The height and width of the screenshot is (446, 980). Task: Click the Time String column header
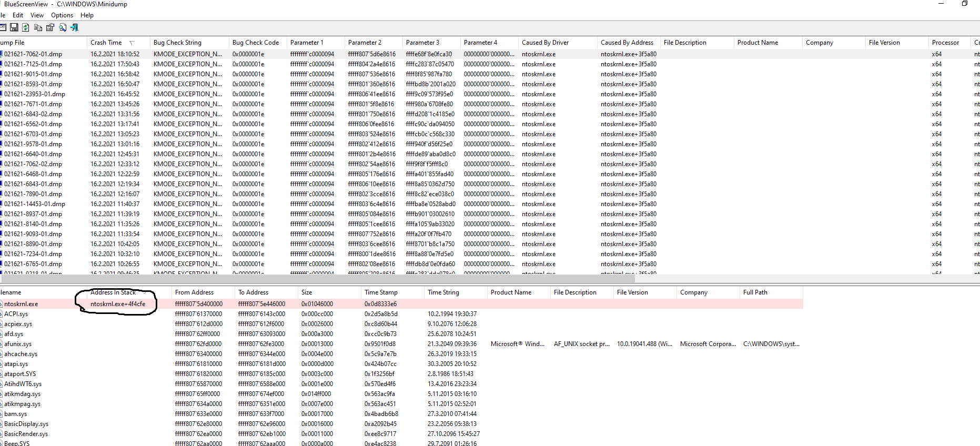coord(443,292)
